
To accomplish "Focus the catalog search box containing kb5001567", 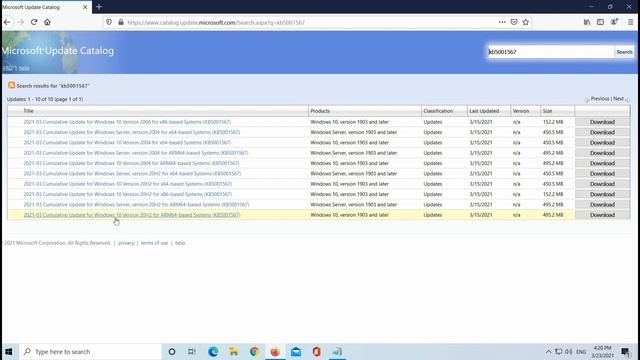I will (551, 52).
